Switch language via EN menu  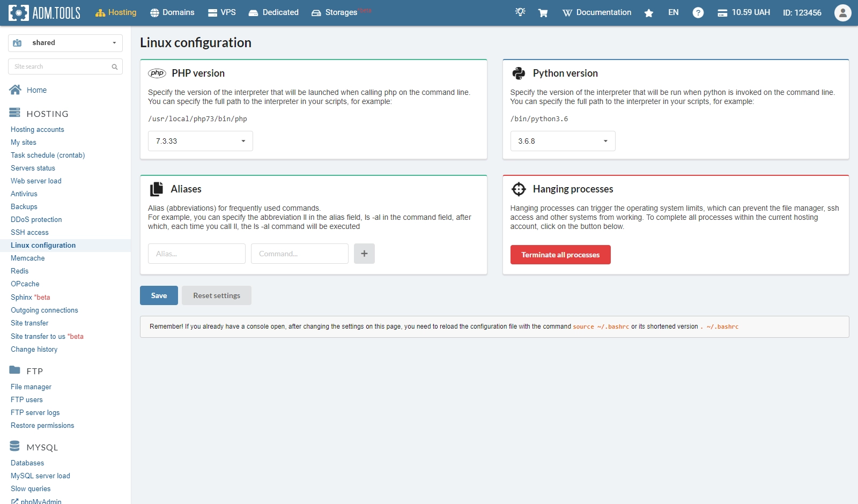click(673, 13)
